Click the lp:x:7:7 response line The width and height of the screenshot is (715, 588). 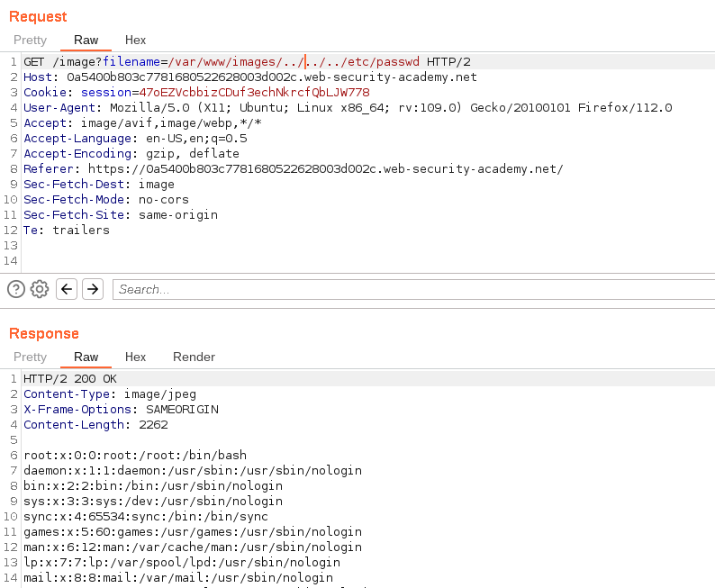click(x=182, y=563)
